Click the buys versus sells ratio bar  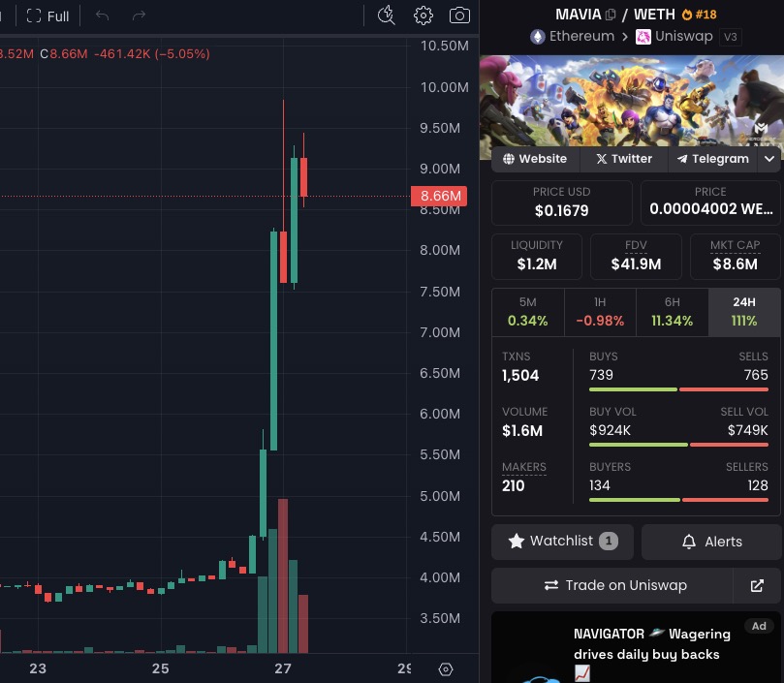click(678, 389)
